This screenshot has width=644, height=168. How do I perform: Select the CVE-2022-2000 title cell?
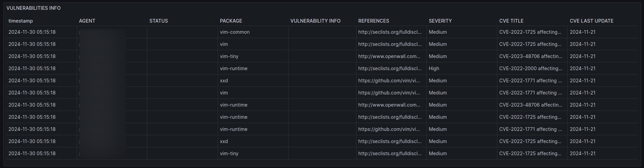pyautogui.click(x=530, y=68)
